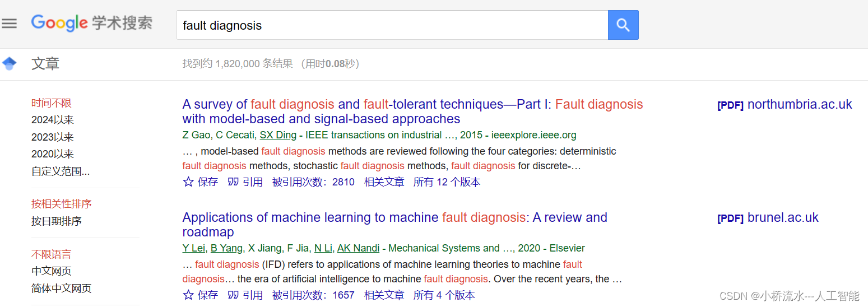
Task: Select 简体中文网页 language filter
Action: click(x=62, y=289)
